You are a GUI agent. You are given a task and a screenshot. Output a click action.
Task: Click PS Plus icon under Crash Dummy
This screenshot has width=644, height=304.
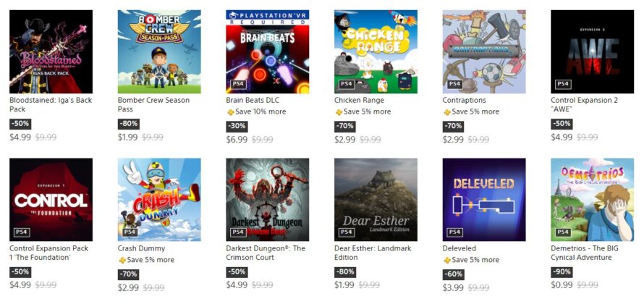click(x=122, y=261)
